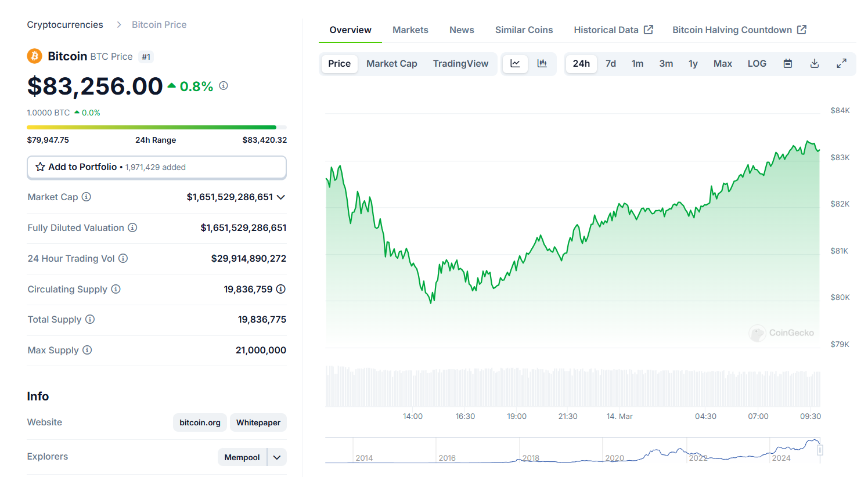Open the Similar Coins tab

524,30
